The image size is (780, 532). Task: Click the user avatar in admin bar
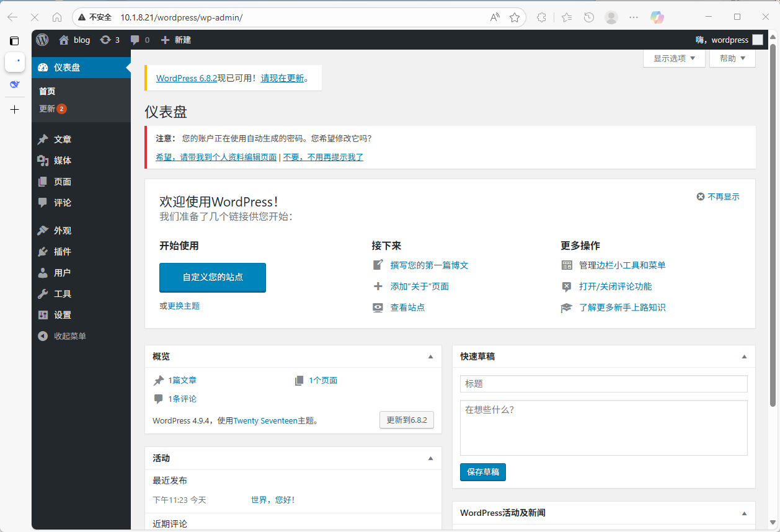pyautogui.click(x=758, y=40)
